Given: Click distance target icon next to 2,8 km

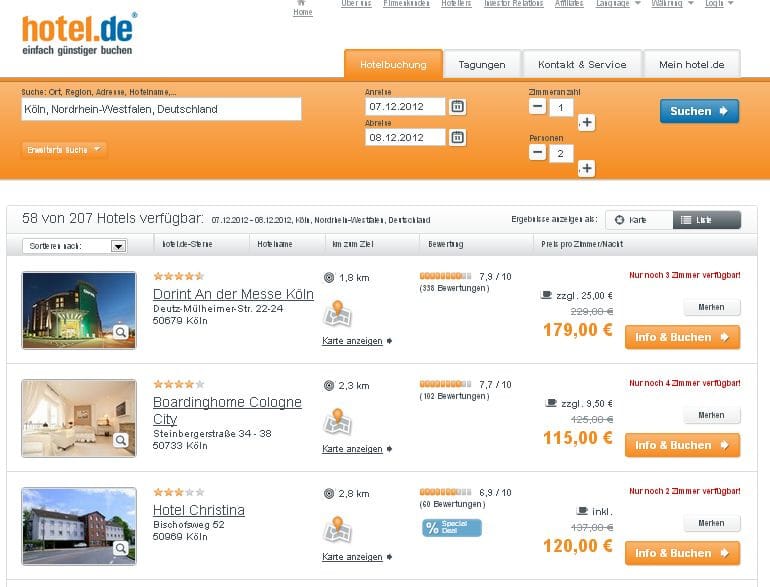Looking at the screenshot, I should (x=329, y=494).
